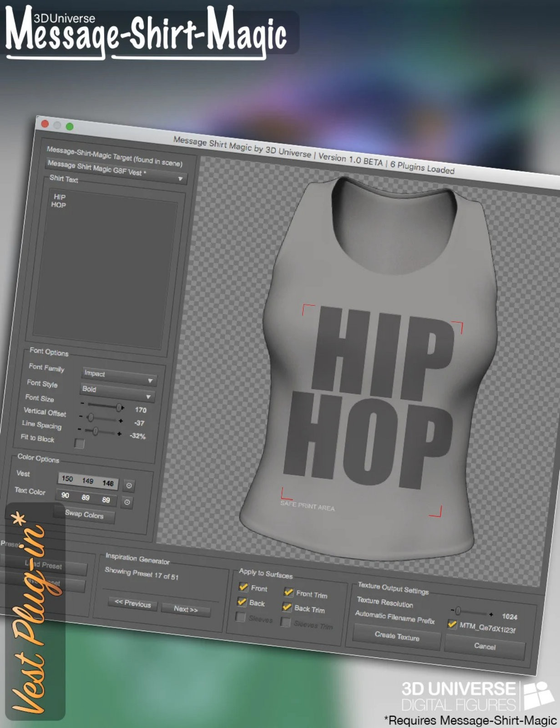The width and height of the screenshot is (560, 728).
Task: Open the Font Style Bold dropdown
Action: pos(117,392)
